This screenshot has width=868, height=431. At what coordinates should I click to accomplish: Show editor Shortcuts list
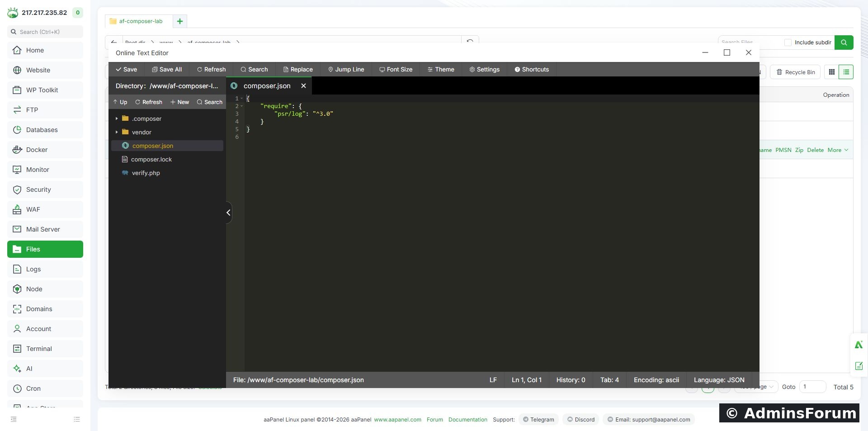click(532, 69)
